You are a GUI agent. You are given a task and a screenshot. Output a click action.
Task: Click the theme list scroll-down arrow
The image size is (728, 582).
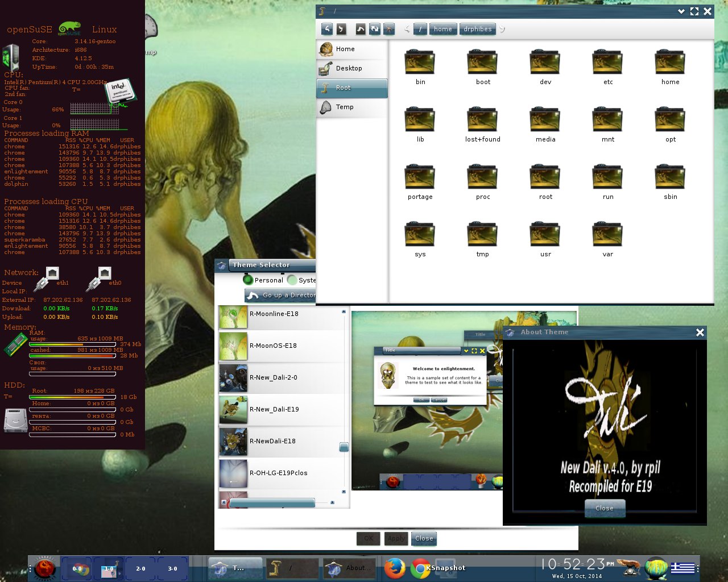344,492
